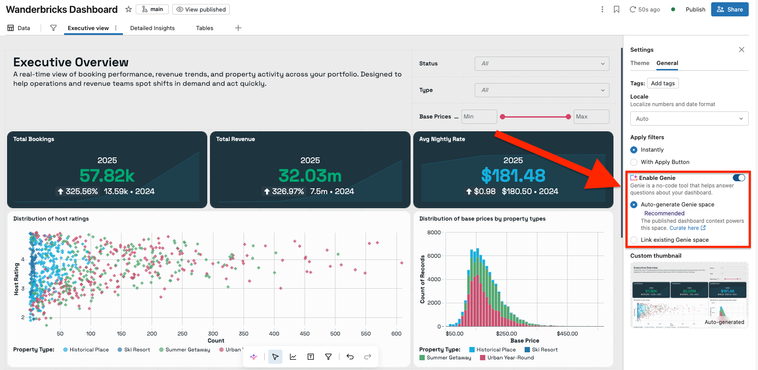Select the Total Revenue counter widget
Viewport: 758px width, 370px height.
310,170
